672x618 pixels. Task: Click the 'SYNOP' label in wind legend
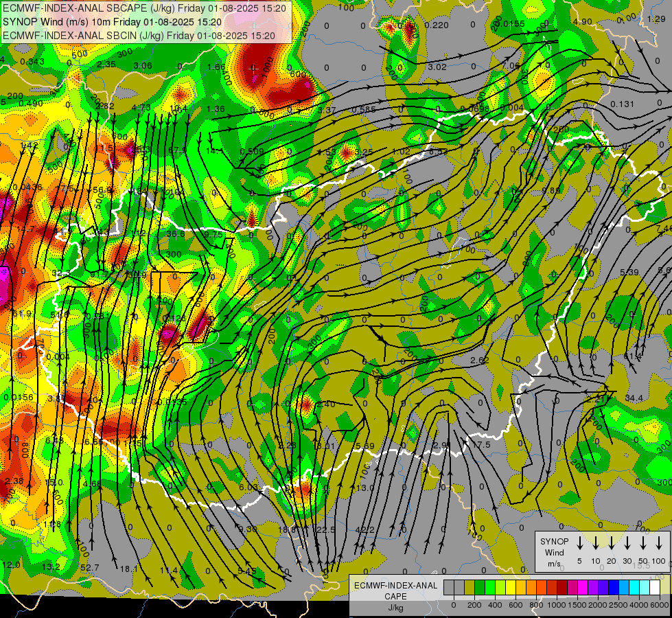555,541
